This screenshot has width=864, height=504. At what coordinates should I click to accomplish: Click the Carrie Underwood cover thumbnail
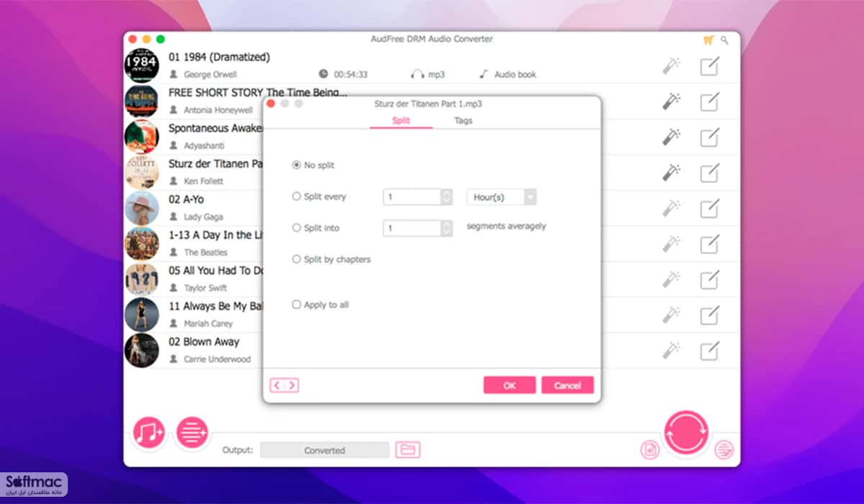point(141,351)
